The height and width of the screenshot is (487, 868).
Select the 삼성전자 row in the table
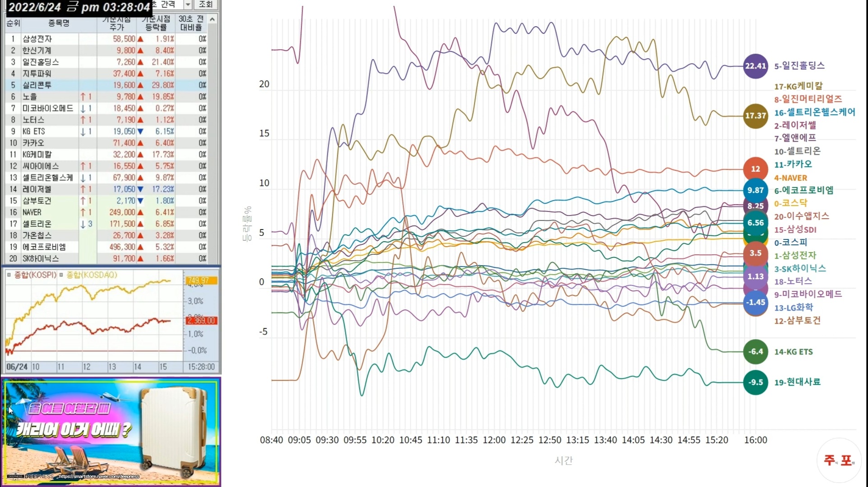(x=106, y=39)
